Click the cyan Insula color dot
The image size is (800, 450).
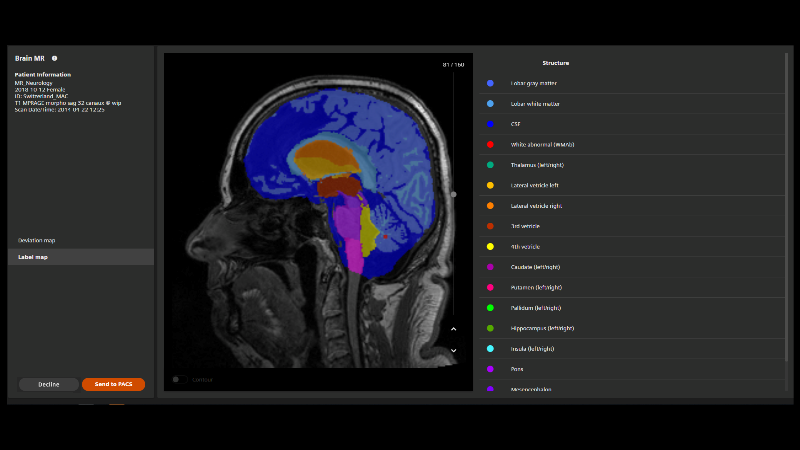(x=490, y=348)
